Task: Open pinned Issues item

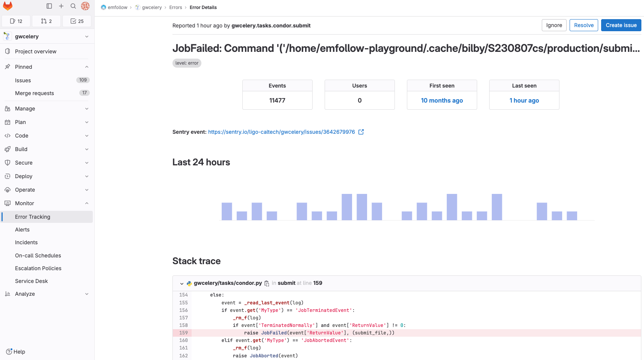Action: click(x=47, y=80)
